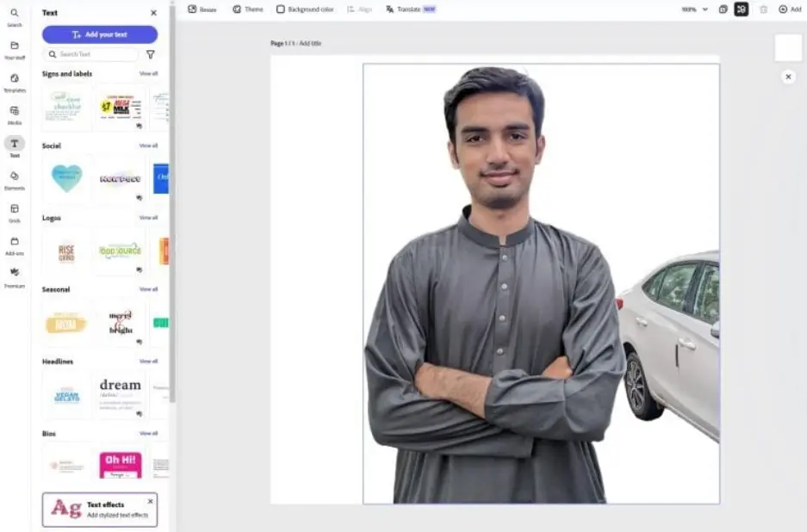Expand View all for Logos section

coord(148,218)
